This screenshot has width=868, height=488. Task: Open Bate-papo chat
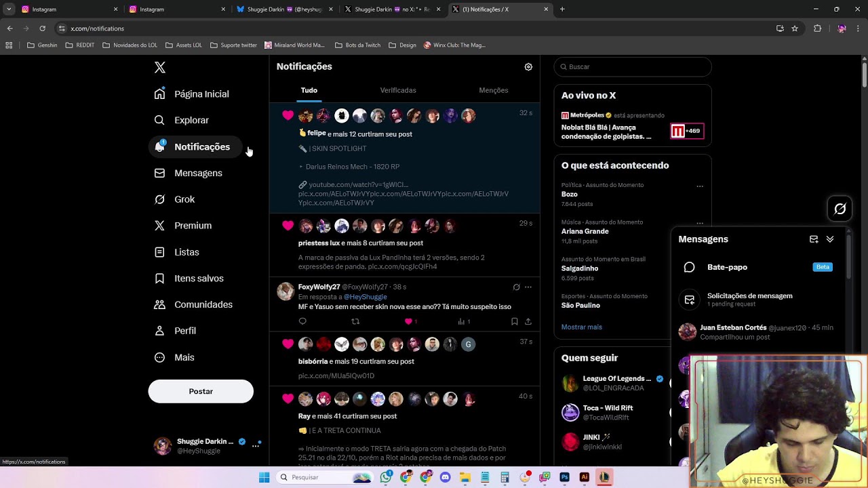(758, 267)
